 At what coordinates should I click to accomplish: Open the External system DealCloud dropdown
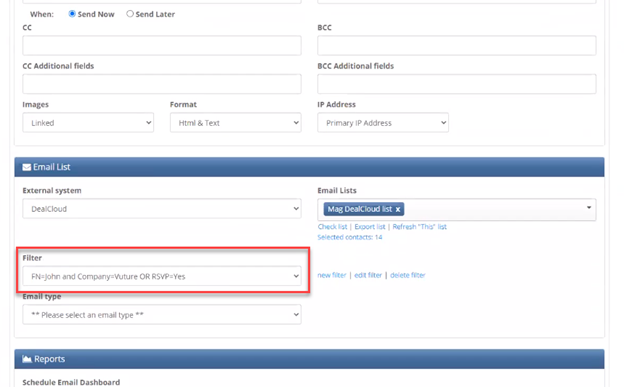(162, 209)
